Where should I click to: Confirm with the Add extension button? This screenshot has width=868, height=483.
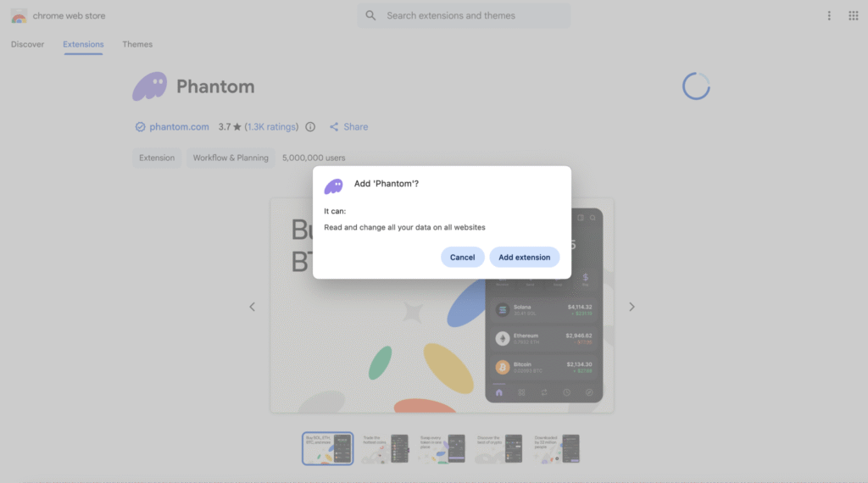click(x=524, y=258)
